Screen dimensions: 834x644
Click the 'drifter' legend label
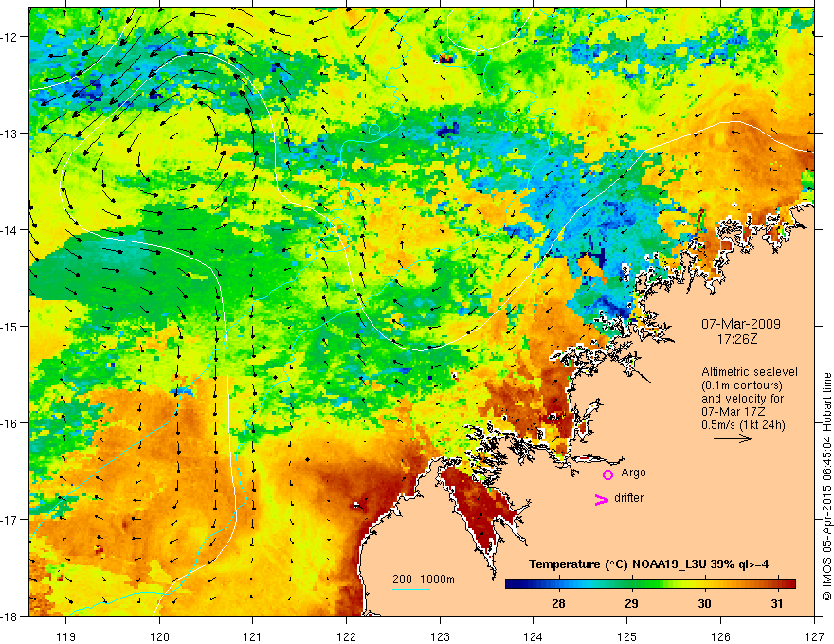628,498
